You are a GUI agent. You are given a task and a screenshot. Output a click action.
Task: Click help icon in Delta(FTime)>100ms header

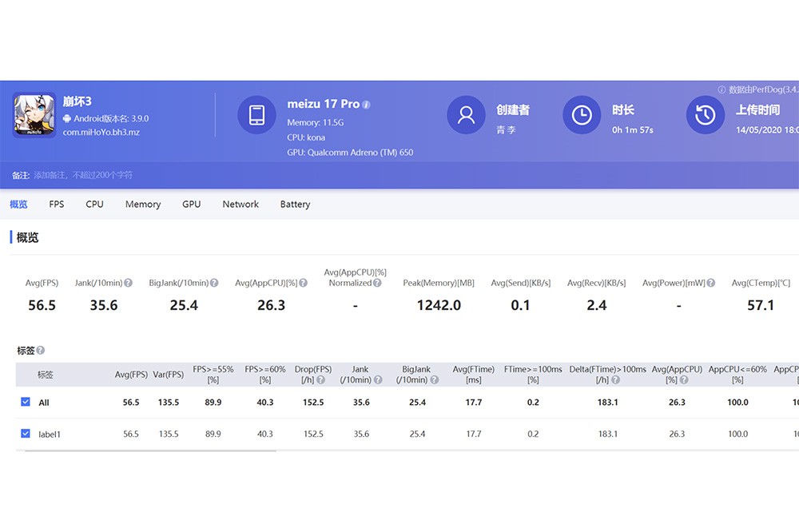pyautogui.click(x=615, y=379)
